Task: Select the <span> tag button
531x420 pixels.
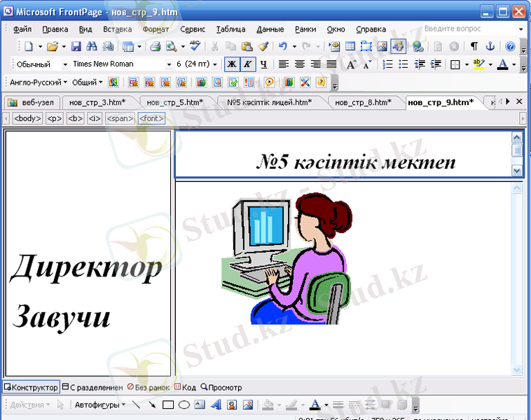Action: coord(120,118)
